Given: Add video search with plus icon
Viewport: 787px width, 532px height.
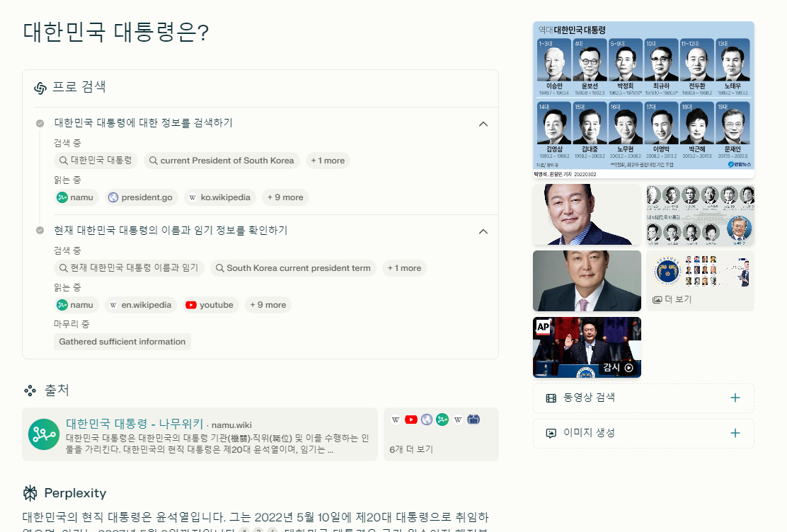Looking at the screenshot, I should (x=735, y=398).
